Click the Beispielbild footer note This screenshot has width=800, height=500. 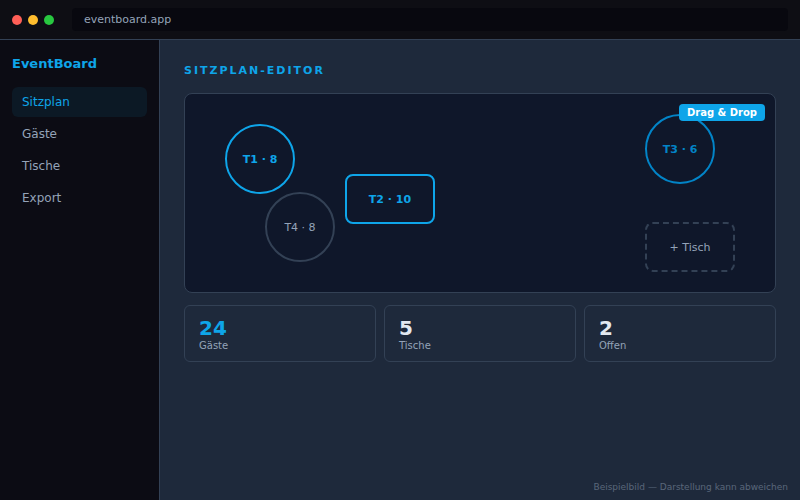click(690, 487)
